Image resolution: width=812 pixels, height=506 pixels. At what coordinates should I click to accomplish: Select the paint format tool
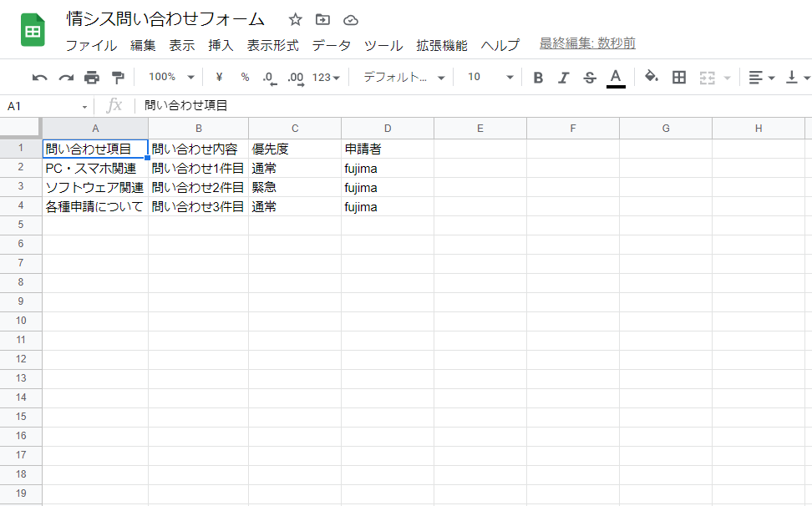[117, 77]
